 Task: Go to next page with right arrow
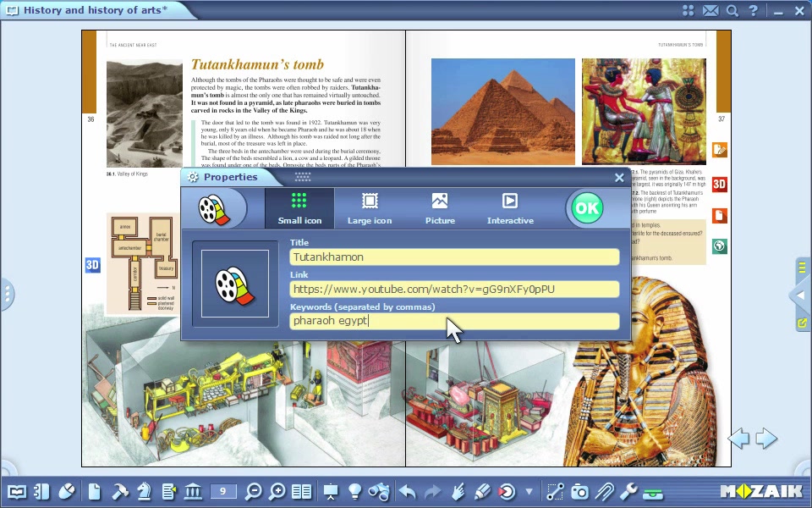click(x=767, y=439)
